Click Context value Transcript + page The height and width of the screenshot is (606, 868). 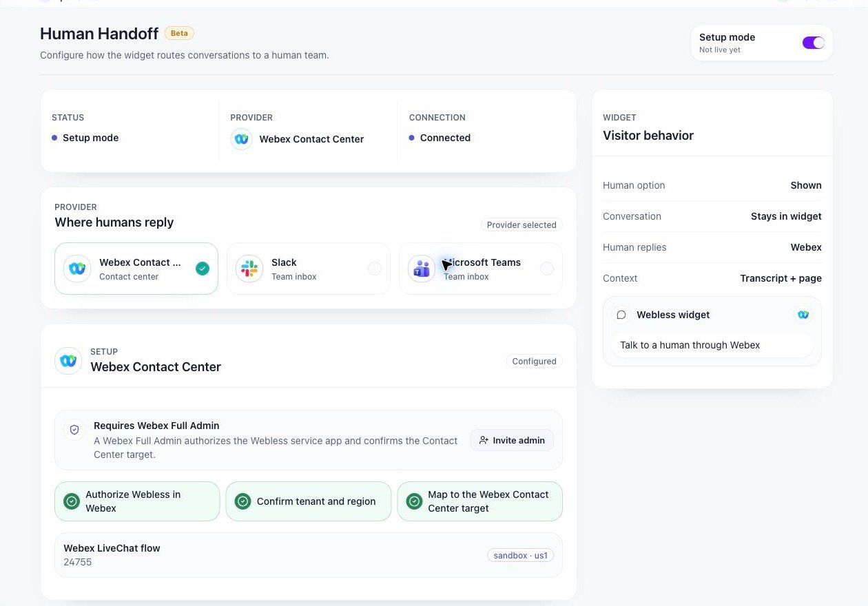(x=781, y=278)
